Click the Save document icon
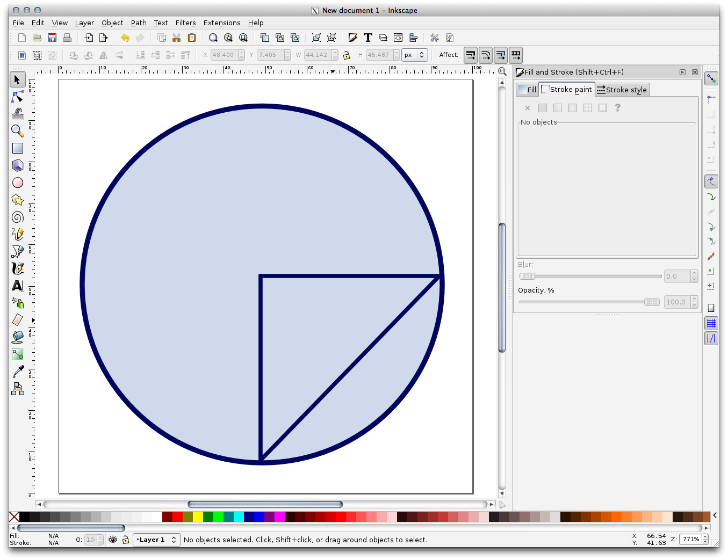Screen dimensions: 728x560 52,38
